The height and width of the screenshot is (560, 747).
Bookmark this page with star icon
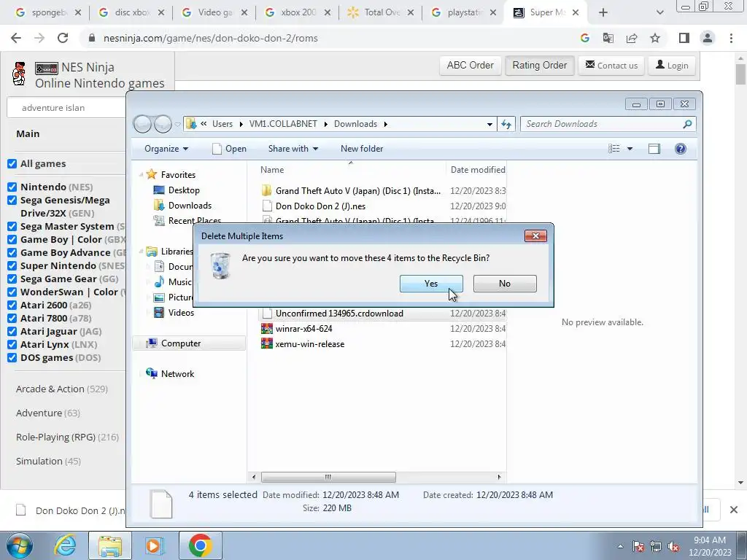pyautogui.click(x=655, y=38)
